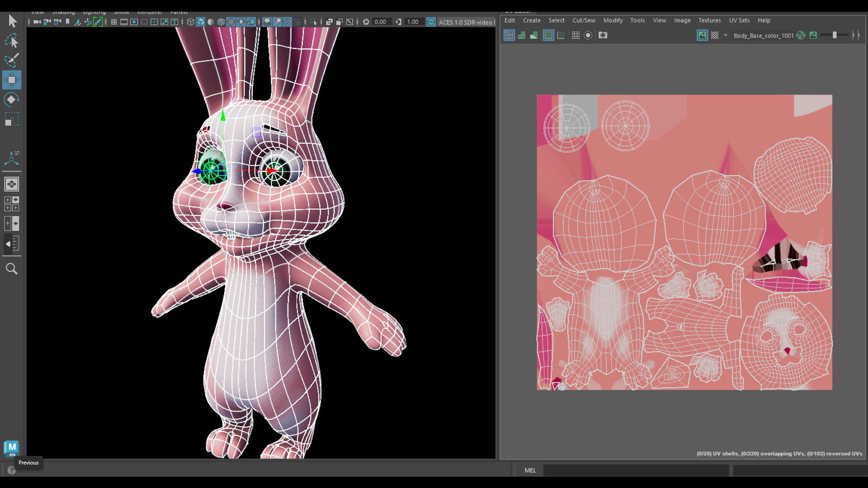Toggle the view transform ON button
The height and width of the screenshot is (488, 868).
click(431, 22)
